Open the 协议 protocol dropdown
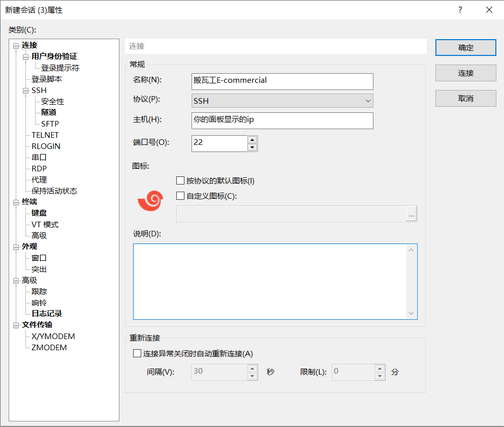This screenshot has height=427, width=504. 282,101
